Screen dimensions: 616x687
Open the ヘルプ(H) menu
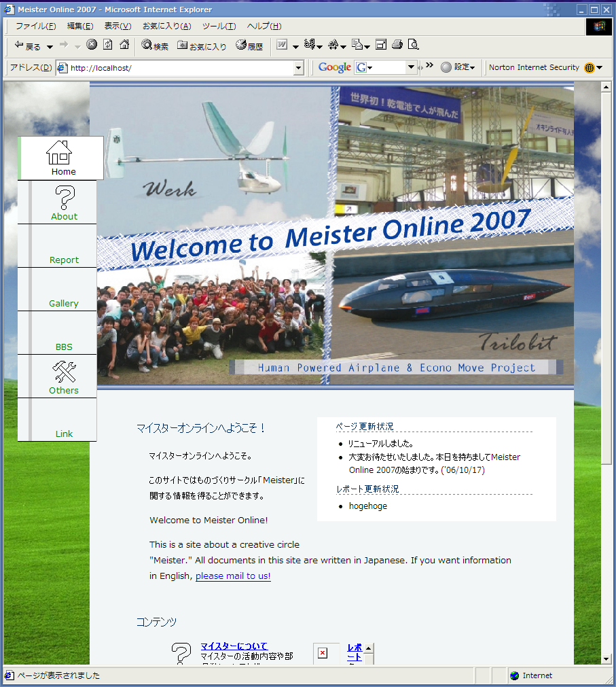(x=264, y=26)
